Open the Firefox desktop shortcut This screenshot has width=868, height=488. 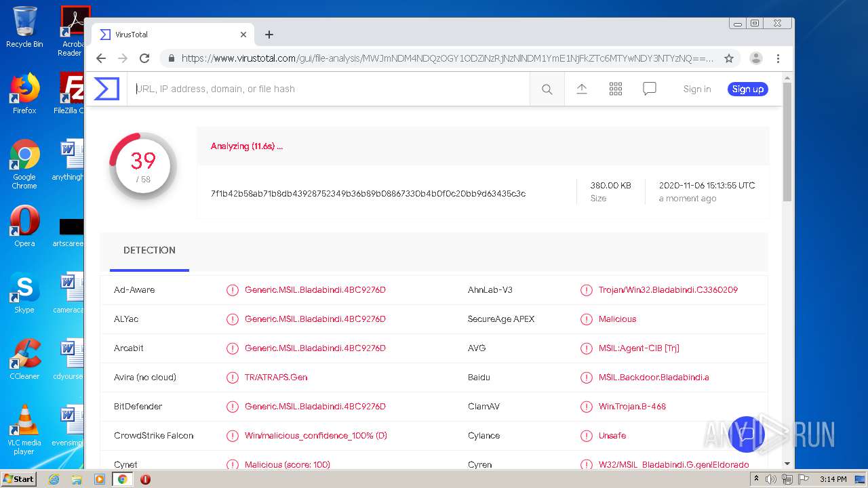coord(24,93)
